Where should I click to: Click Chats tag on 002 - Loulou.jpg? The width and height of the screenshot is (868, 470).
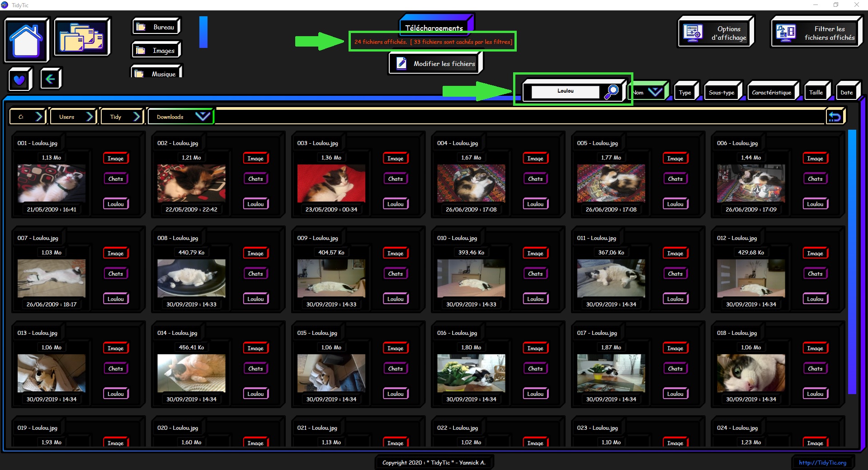255,179
